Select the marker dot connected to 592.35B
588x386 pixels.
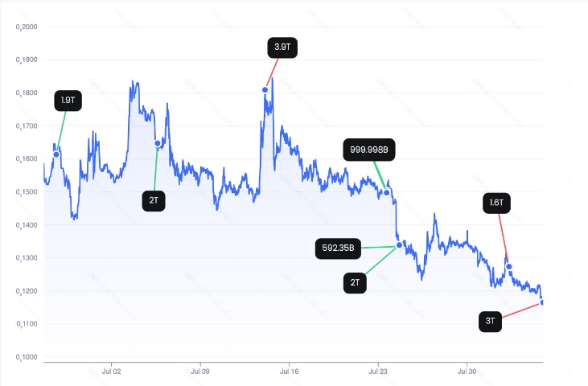click(400, 245)
